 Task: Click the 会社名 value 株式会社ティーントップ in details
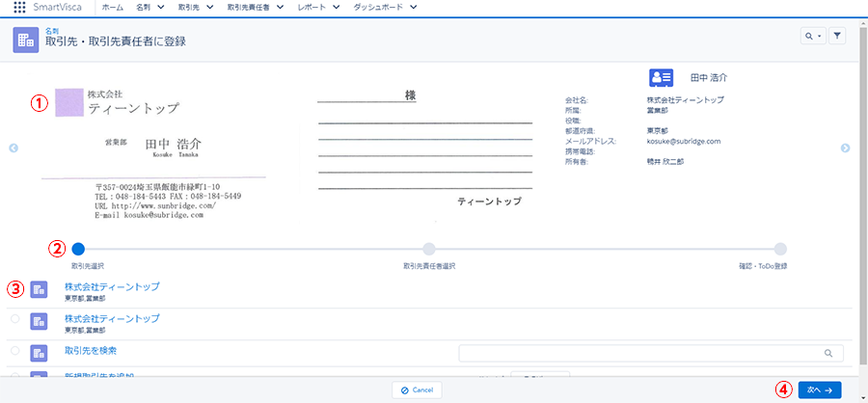point(686,100)
